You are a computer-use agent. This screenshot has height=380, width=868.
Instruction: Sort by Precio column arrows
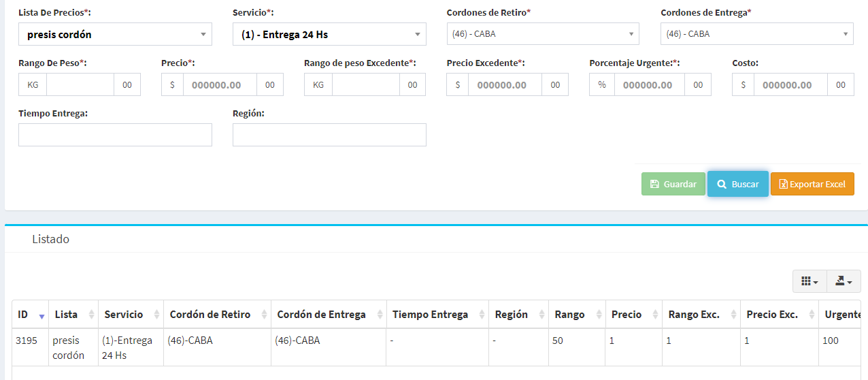655,315
